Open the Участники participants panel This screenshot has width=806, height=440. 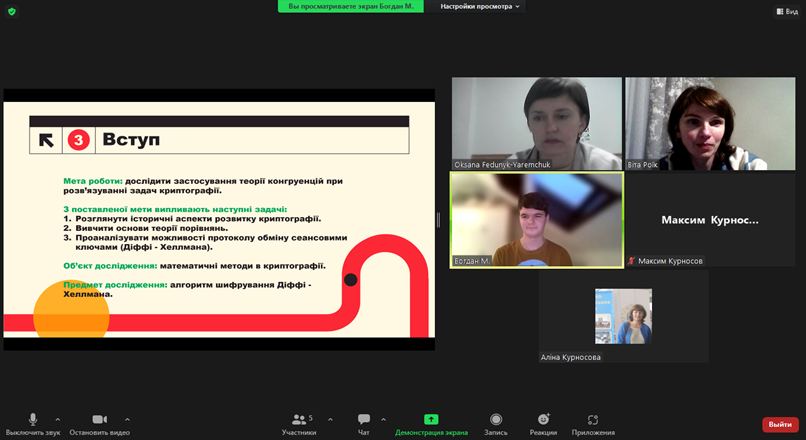[298, 420]
